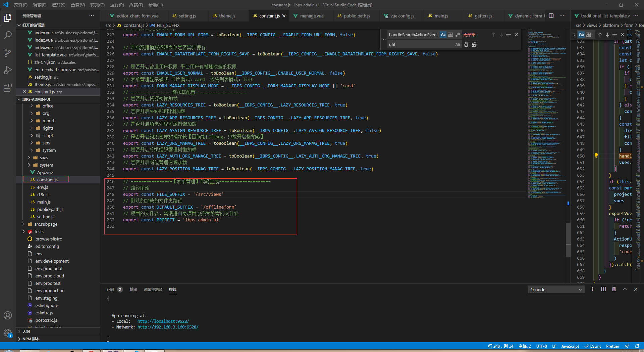Open the 终端(T) menu
The width and height of the screenshot is (644, 352).
tap(136, 5)
